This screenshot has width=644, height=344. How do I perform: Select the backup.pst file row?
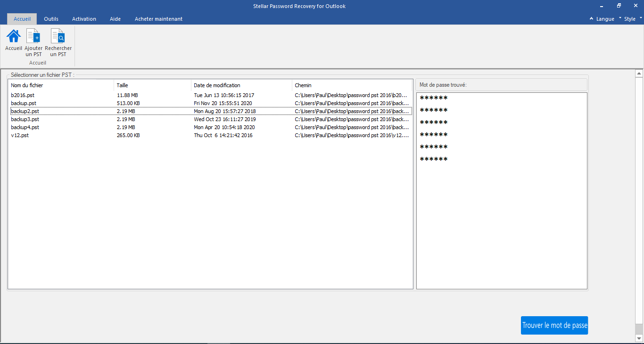210,103
